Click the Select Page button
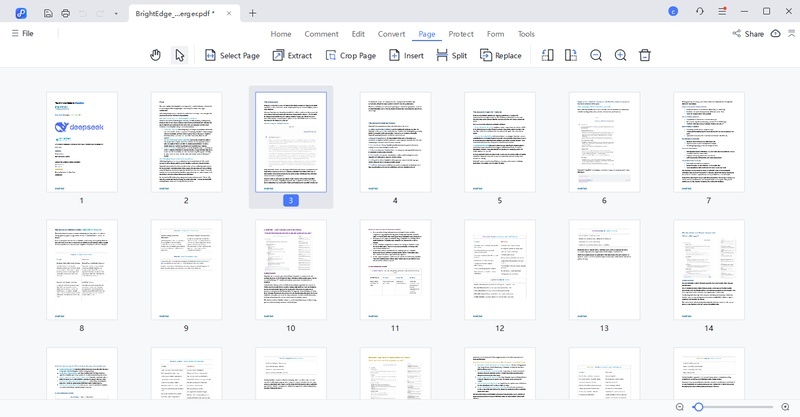 pos(232,56)
